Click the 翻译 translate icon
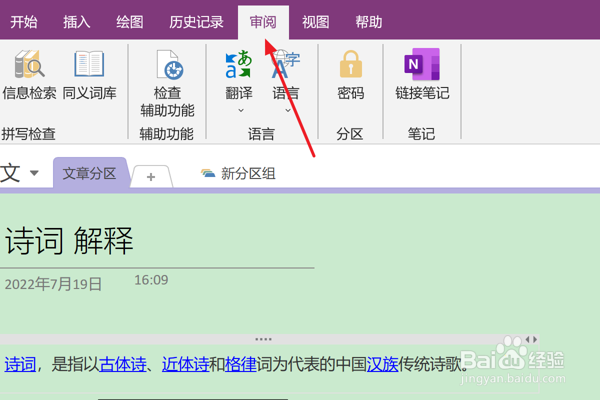This screenshot has height=400, width=600. [x=238, y=64]
